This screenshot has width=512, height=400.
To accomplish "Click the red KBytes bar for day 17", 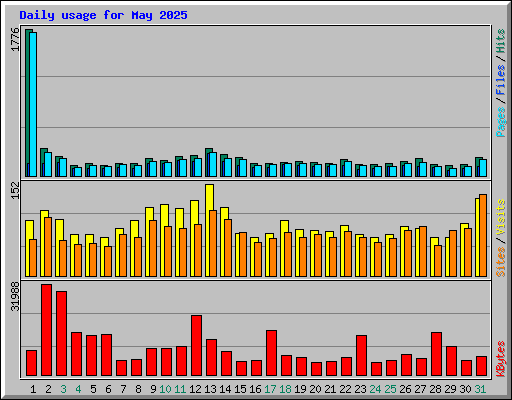I will 271,353.
